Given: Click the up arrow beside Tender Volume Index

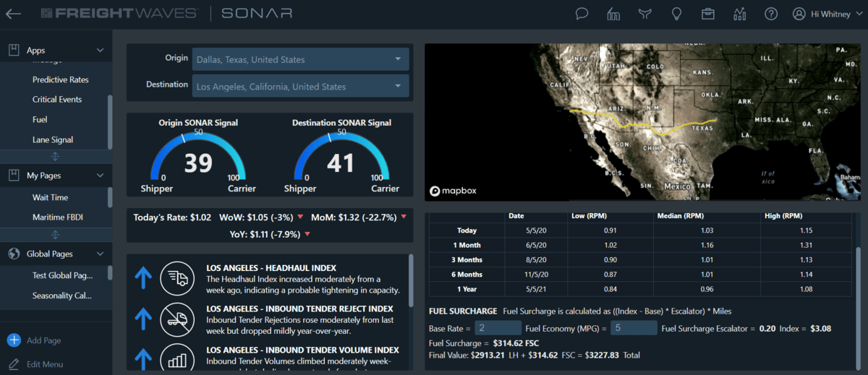Looking at the screenshot, I should pyautogui.click(x=143, y=359).
